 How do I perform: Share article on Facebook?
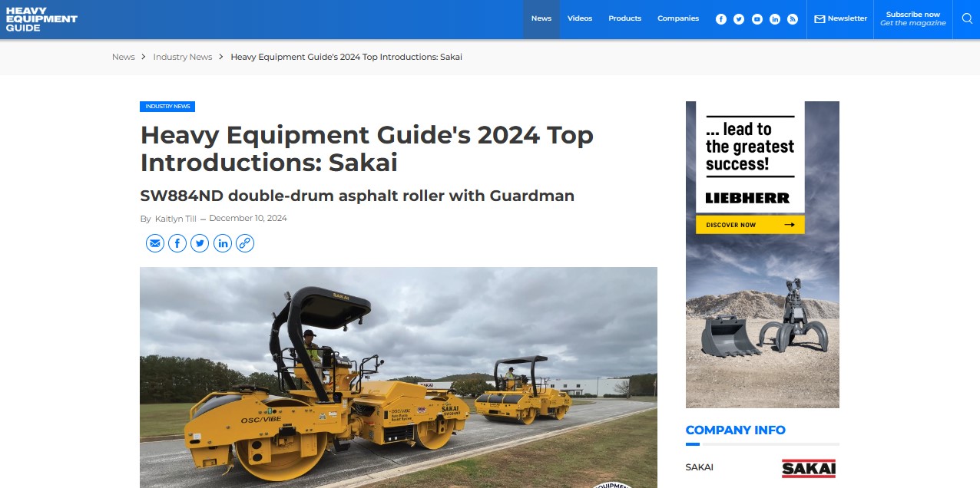[177, 243]
